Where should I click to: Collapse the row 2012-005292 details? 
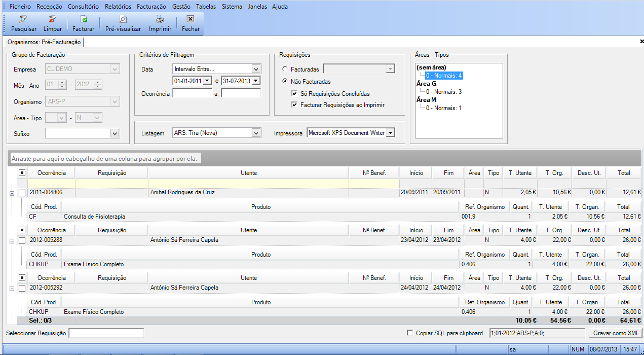click(x=12, y=288)
